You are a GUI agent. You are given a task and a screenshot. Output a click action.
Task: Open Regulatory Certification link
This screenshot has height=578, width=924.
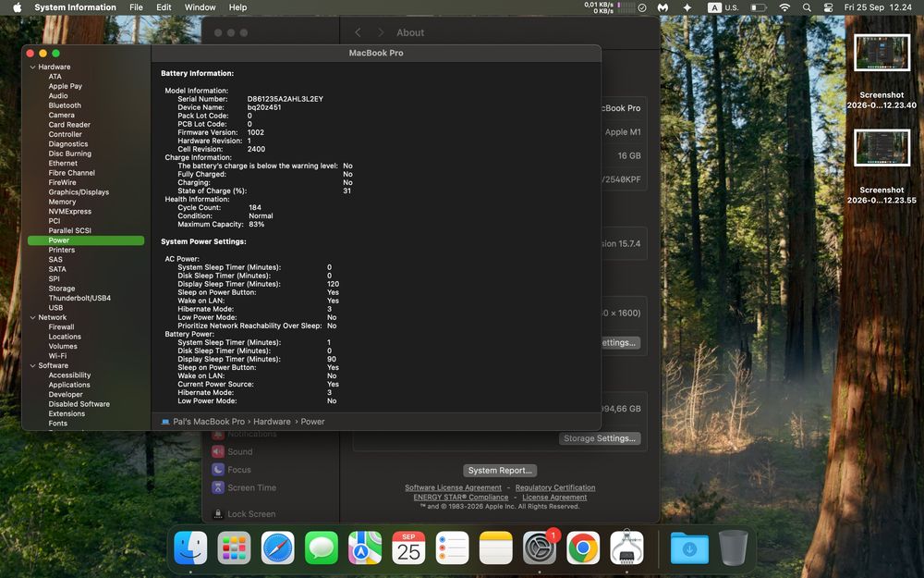tap(555, 487)
